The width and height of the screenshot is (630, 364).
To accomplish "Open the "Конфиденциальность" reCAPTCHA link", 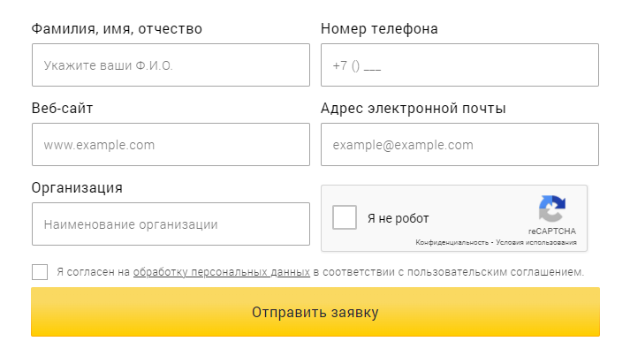I will tap(452, 242).
